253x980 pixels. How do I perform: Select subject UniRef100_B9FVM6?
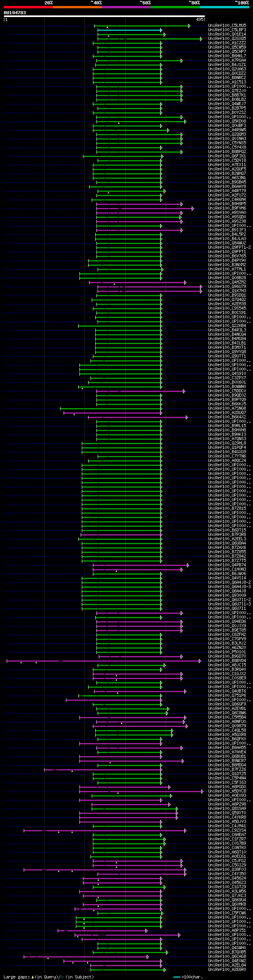point(227,208)
